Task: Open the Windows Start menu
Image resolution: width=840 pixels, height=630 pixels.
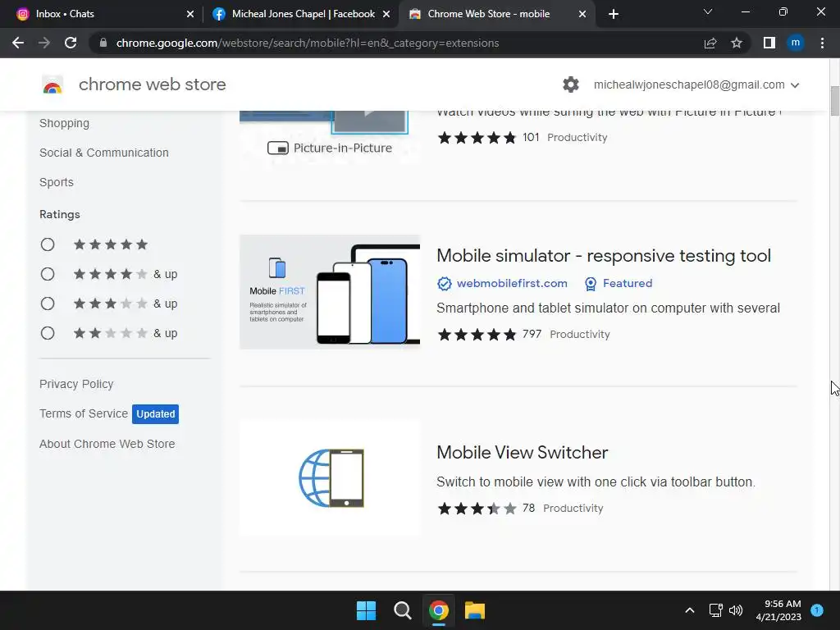Action: [367, 610]
